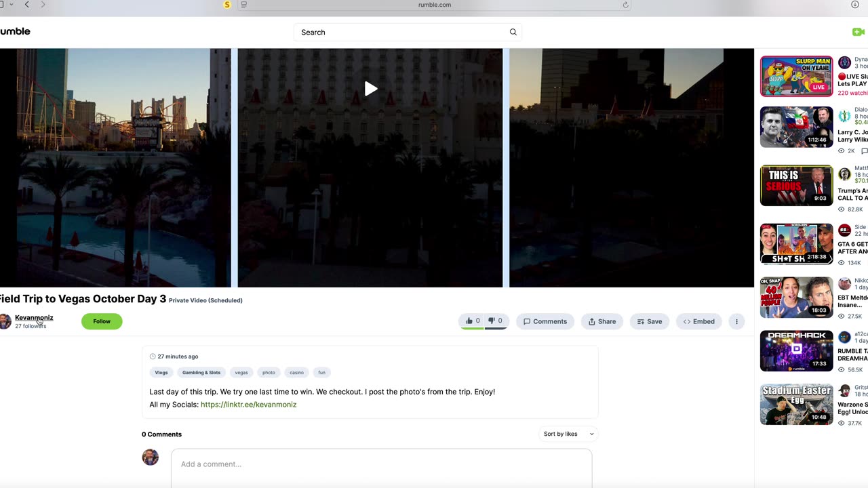Click the Field Trip to Vegas title
Screen dimensions: 868x488
83,299
